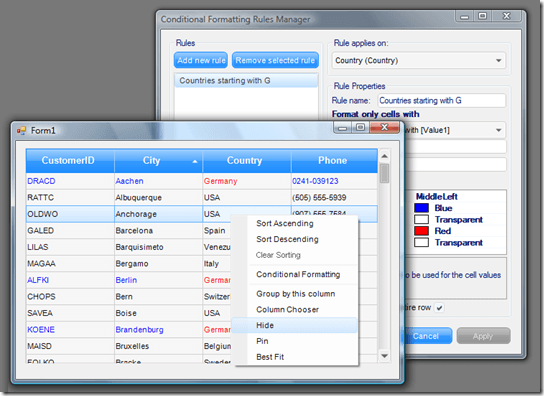
Task: Click the Red color swatch
Action: 421,231
